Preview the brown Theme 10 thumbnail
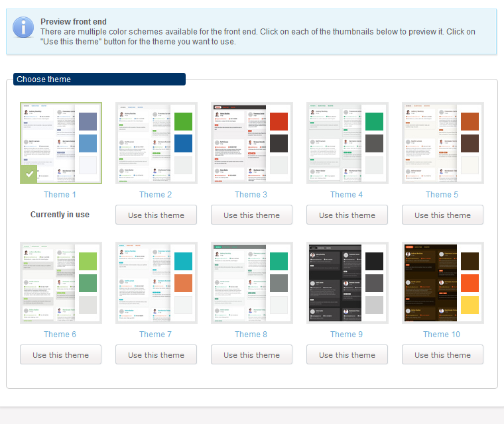504x424 pixels. [443, 283]
